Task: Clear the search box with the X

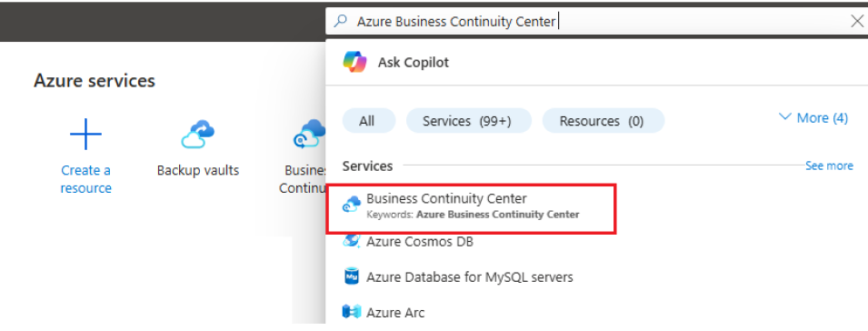Action: pos(856,21)
